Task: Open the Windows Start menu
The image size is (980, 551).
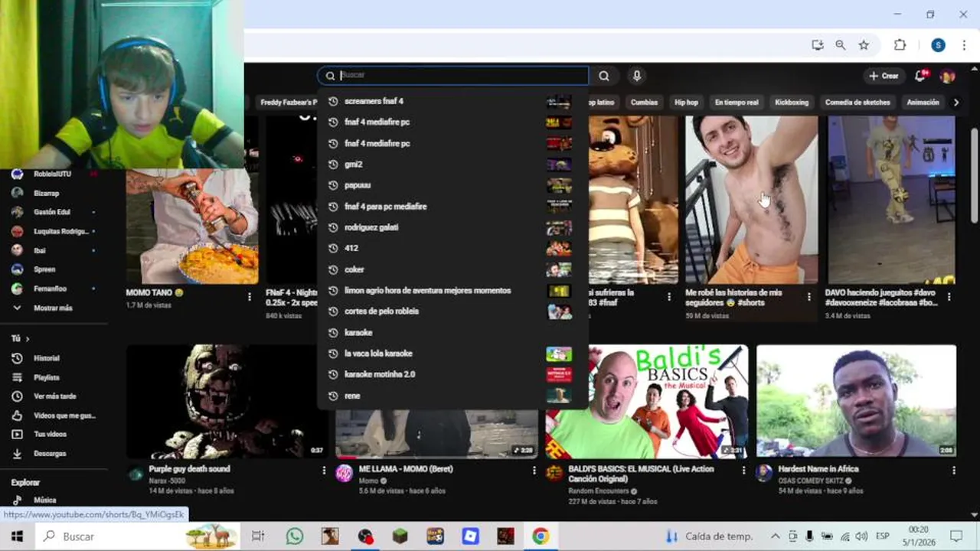Action: (17, 536)
